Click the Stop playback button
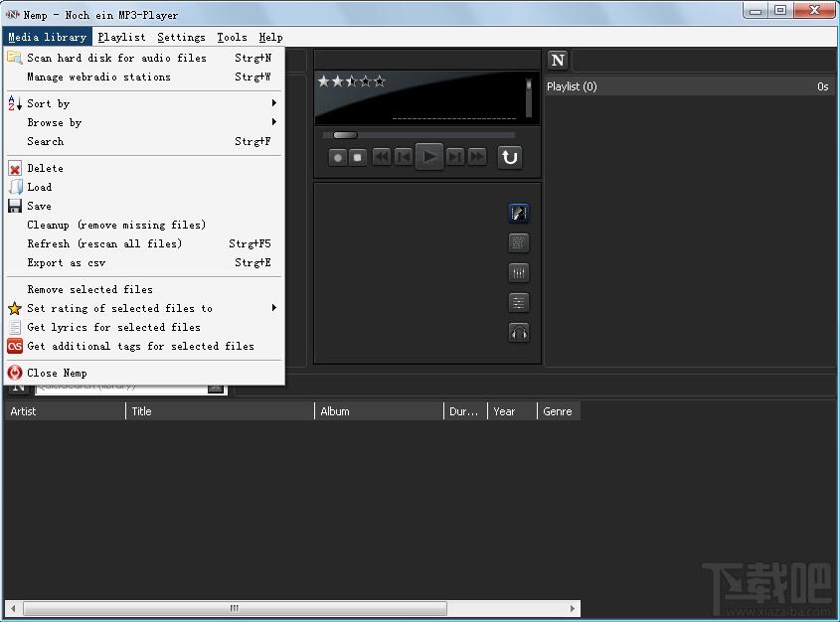This screenshot has height=622, width=840. click(x=358, y=157)
